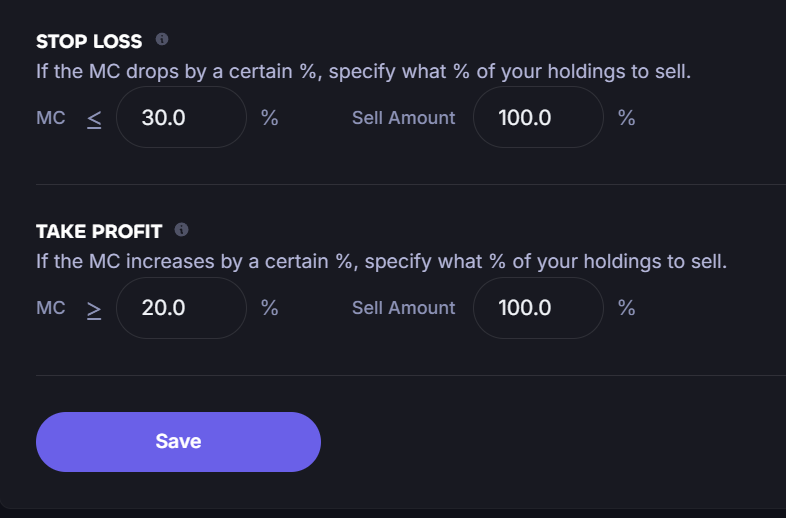Focus the Stop Loss MC field showing 30.0
Image resolution: width=786 pixels, height=518 pixels.
click(181, 117)
